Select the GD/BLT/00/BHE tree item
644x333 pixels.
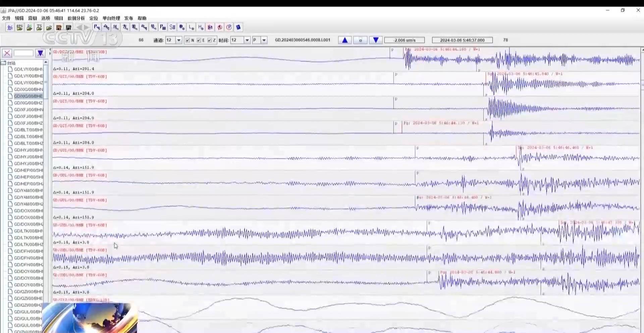[x=29, y=137]
